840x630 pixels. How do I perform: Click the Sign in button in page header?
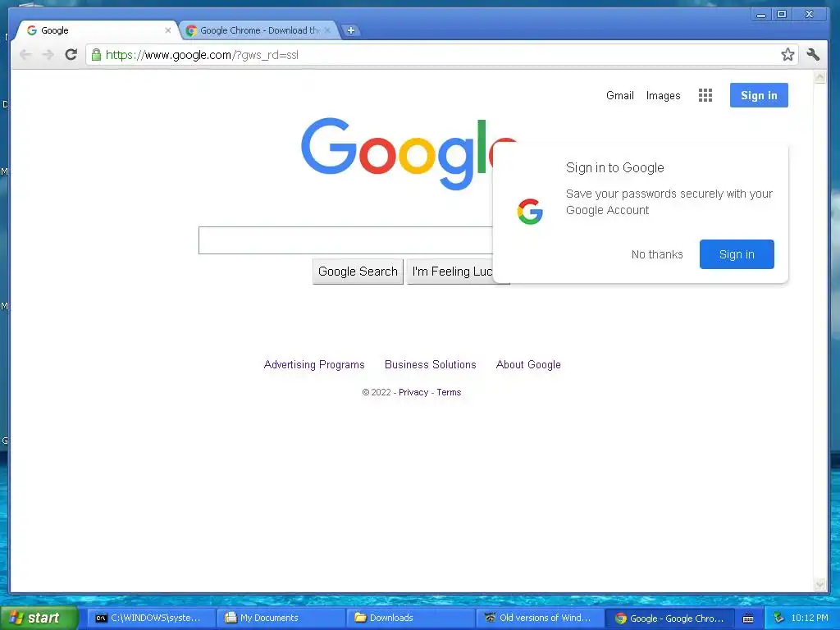click(x=759, y=95)
